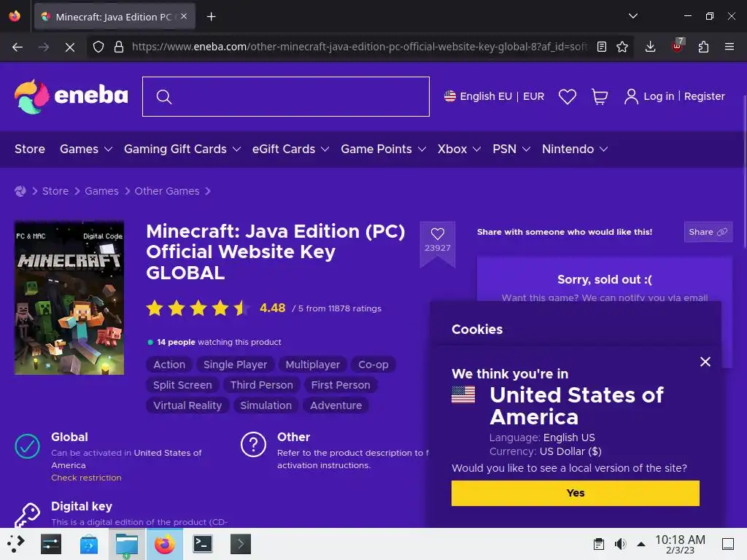Show hidden system tray icons

click(x=641, y=544)
